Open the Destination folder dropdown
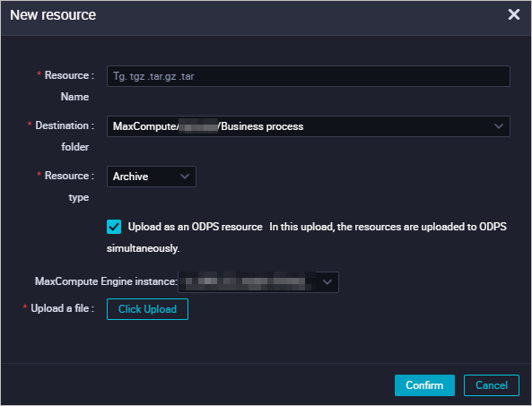 pyautogui.click(x=308, y=126)
